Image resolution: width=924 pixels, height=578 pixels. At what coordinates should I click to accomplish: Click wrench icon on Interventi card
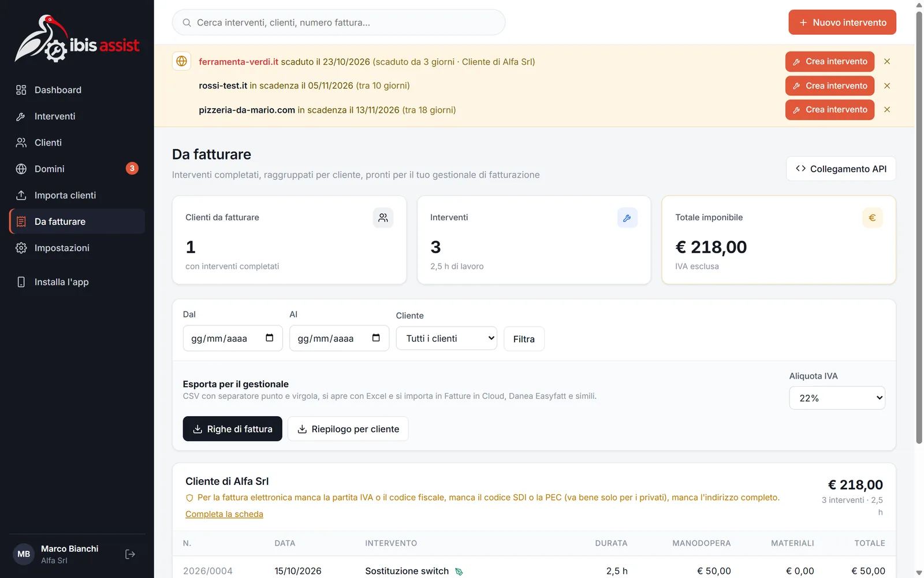627,218
